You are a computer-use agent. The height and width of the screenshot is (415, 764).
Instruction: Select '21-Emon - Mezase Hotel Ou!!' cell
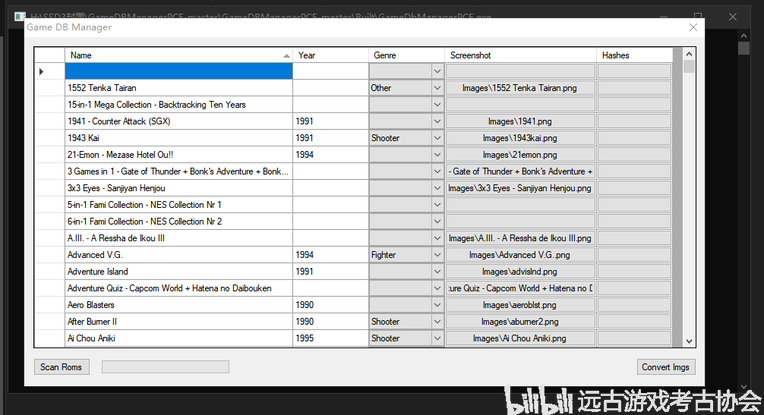pos(178,155)
